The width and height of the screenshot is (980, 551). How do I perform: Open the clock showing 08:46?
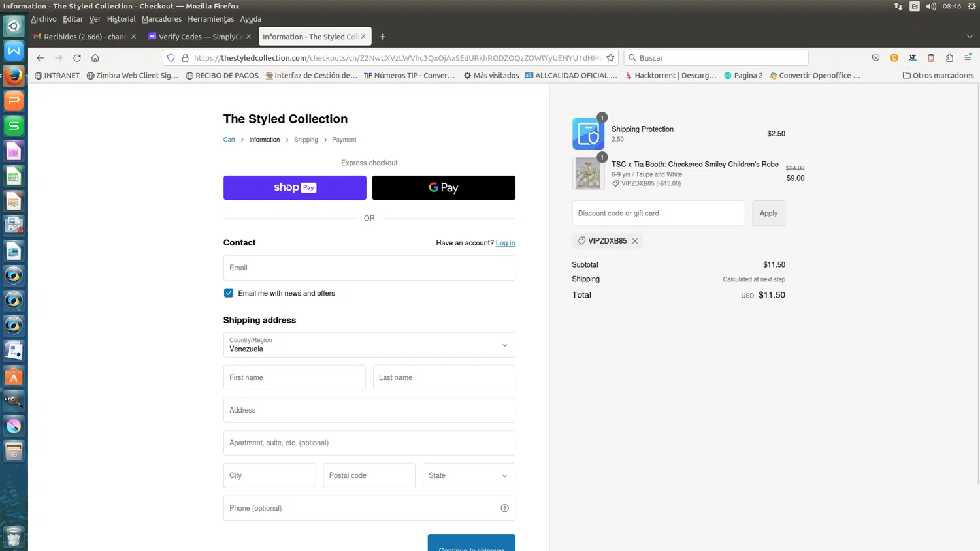click(952, 6)
